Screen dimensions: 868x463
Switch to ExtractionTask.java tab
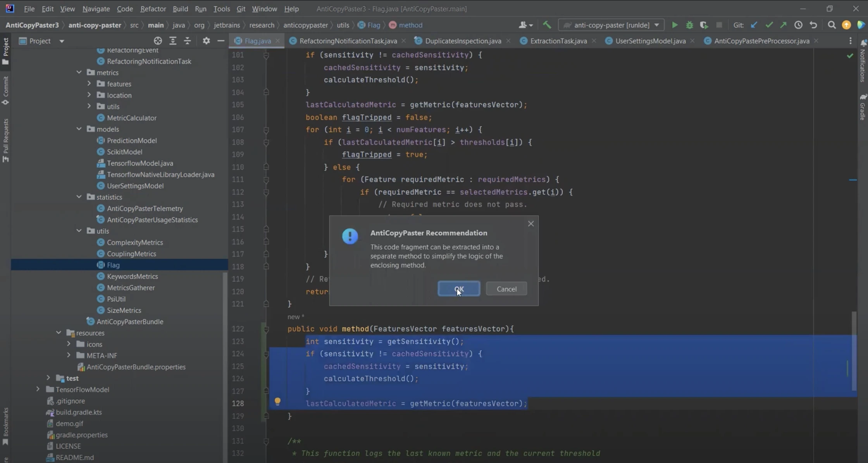coord(558,41)
